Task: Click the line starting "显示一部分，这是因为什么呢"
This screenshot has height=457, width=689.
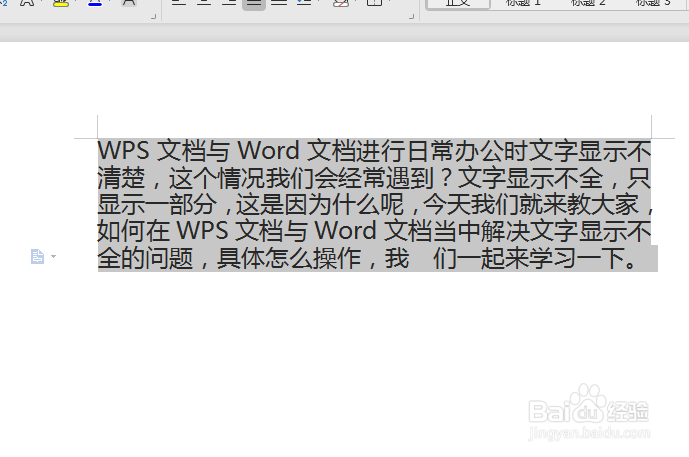Action: 376,205
